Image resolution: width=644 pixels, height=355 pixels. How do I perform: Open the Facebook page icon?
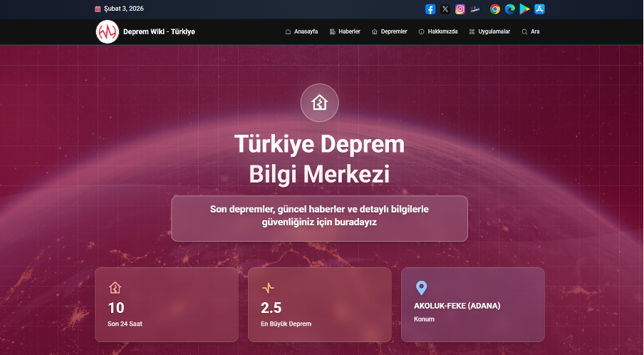[430, 9]
